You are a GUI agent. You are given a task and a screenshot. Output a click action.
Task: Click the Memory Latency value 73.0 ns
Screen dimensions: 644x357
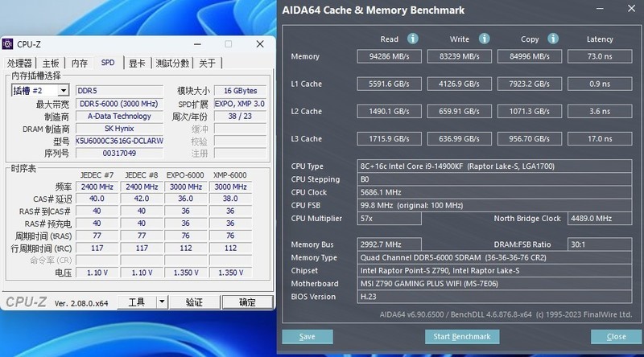[x=600, y=56]
